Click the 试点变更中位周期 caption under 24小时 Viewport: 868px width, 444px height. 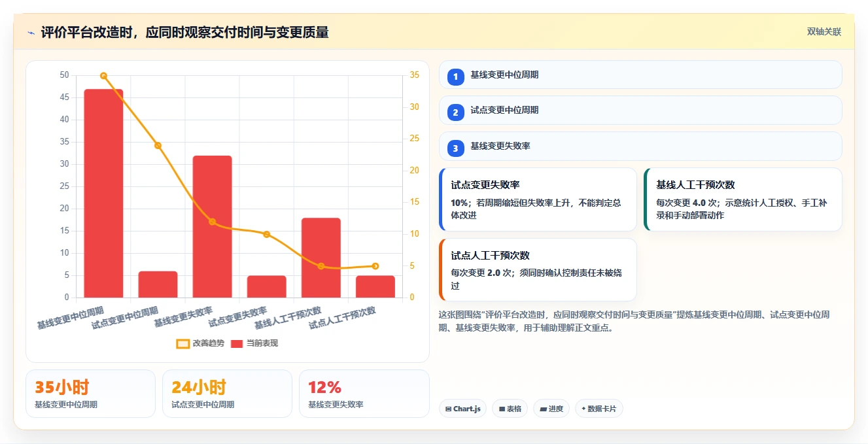point(203,405)
